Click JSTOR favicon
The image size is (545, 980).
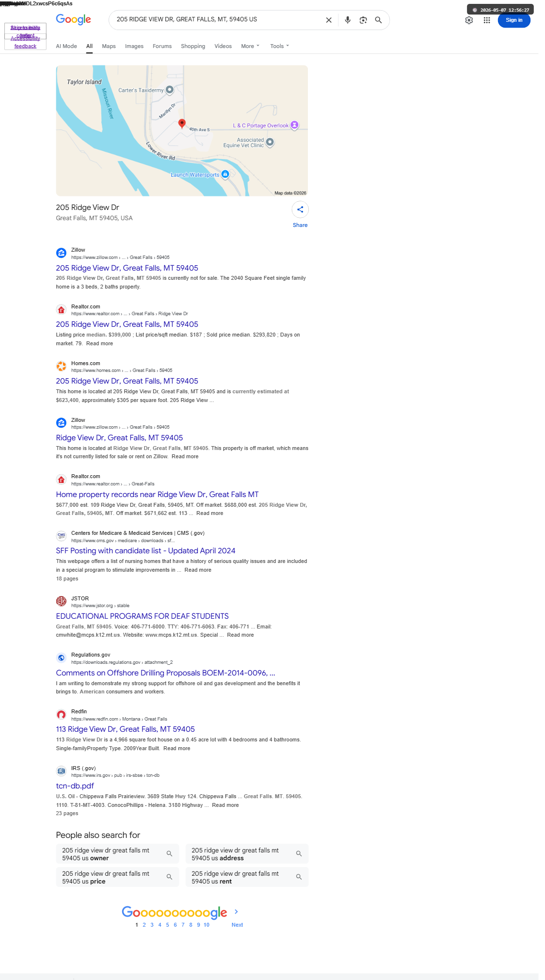[61, 601]
